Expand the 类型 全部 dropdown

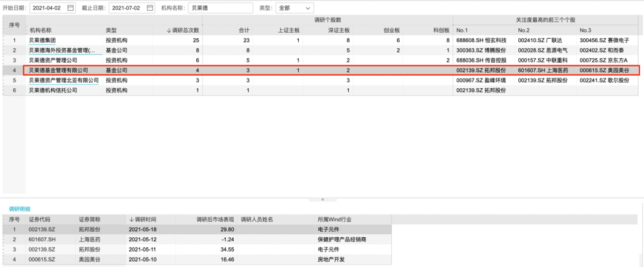click(x=294, y=8)
